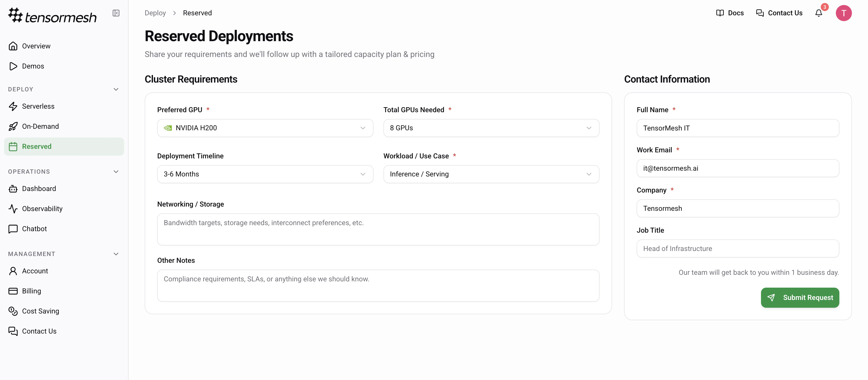868x380 pixels.
Task: Navigate to On-Demand
Action: pyautogui.click(x=64, y=127)
